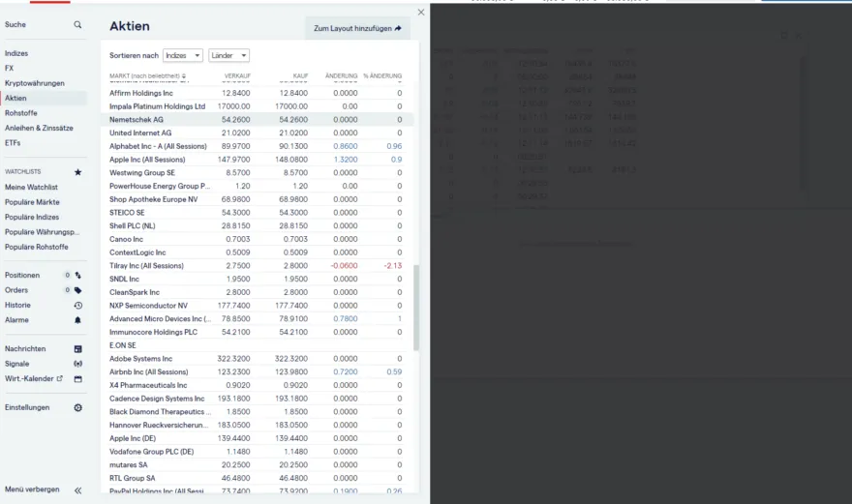The height and width of the screenshot is (504, 852).
Task: Open Historie via the clock icon
Action: (x=78, y=305)
